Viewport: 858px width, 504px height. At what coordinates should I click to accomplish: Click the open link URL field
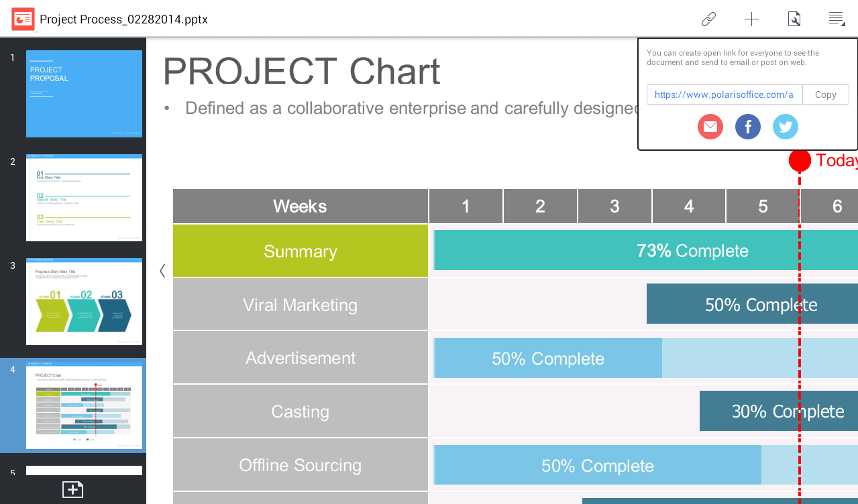[x=725, y=94]
